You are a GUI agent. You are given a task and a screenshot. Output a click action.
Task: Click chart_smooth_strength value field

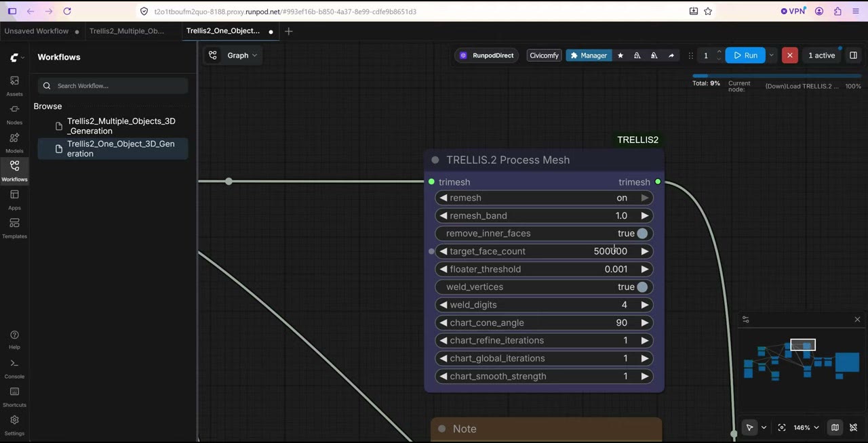[544, 377]
